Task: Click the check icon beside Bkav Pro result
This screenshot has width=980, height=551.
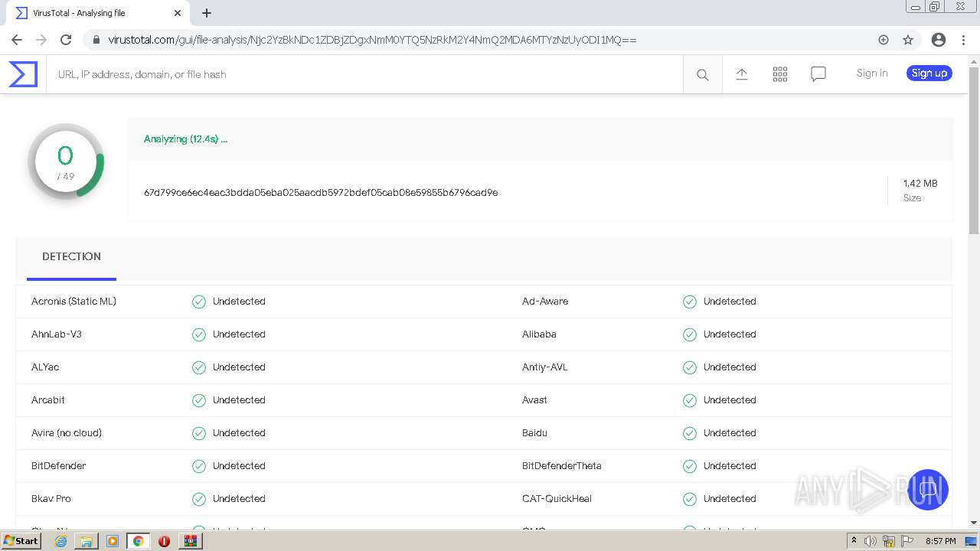Action: [199, 499]
